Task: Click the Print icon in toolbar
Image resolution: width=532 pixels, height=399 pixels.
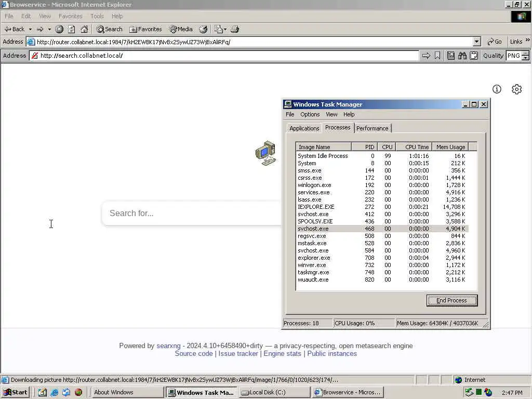Action: pos(235,29)
